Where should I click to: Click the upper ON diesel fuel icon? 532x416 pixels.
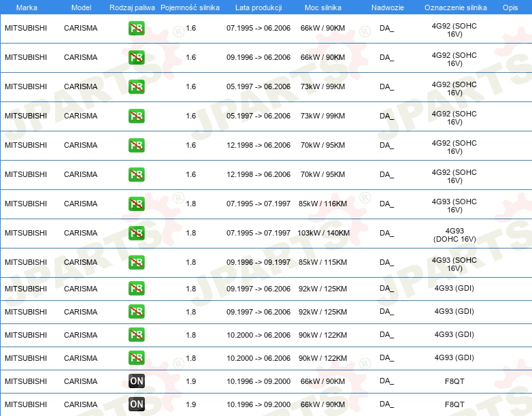point(137,381)
